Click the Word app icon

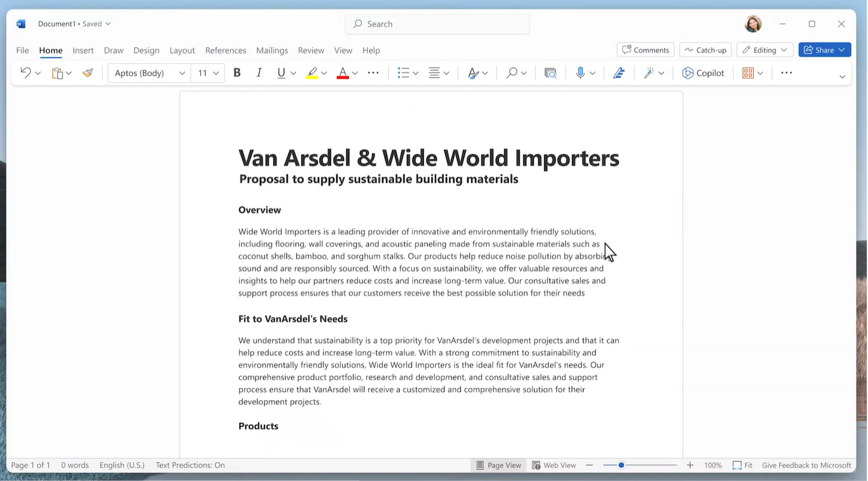click(x=21, y=24)
